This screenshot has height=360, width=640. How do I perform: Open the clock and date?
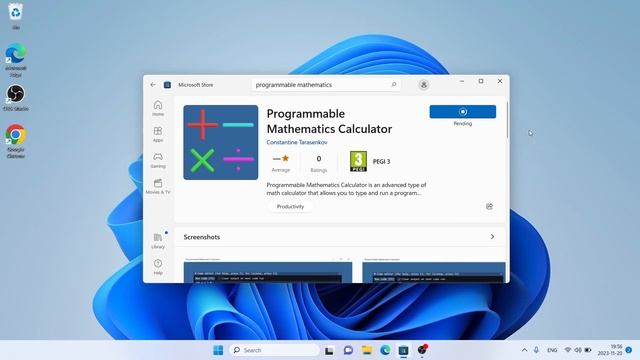(610, 350)
